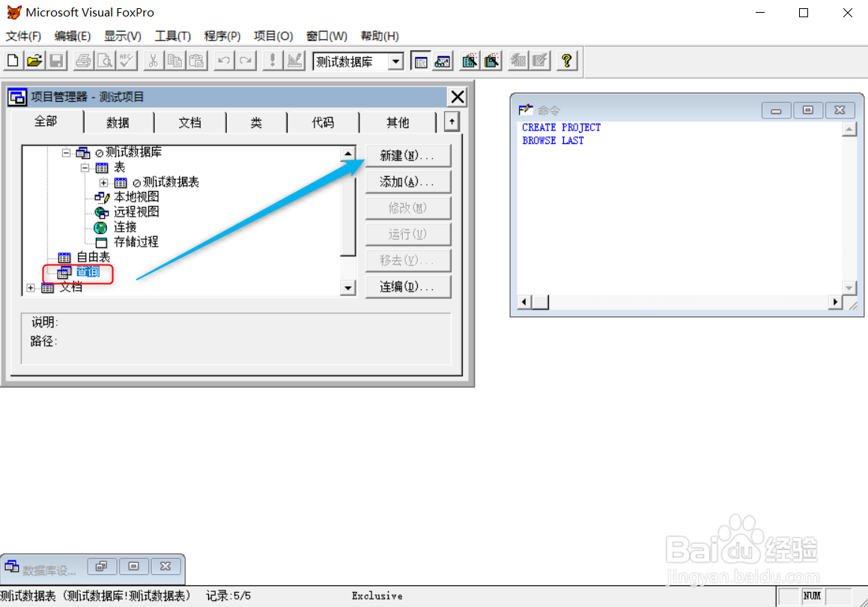868x607 pixels.
Task: Open the 帮助(H) menu
Action: 380,36
